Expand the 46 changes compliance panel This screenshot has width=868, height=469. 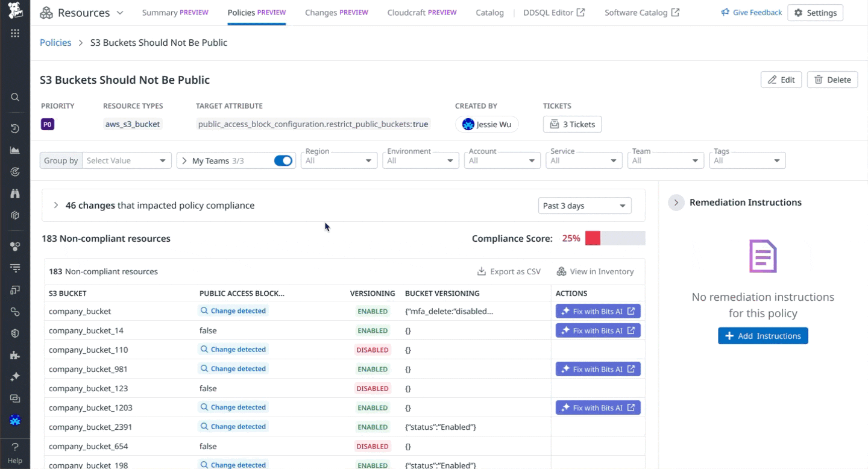pyautogui.click(x=55, y=205)
